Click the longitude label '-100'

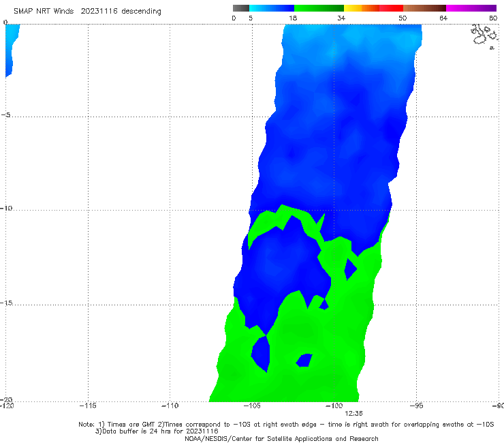[x=334, y=406]
